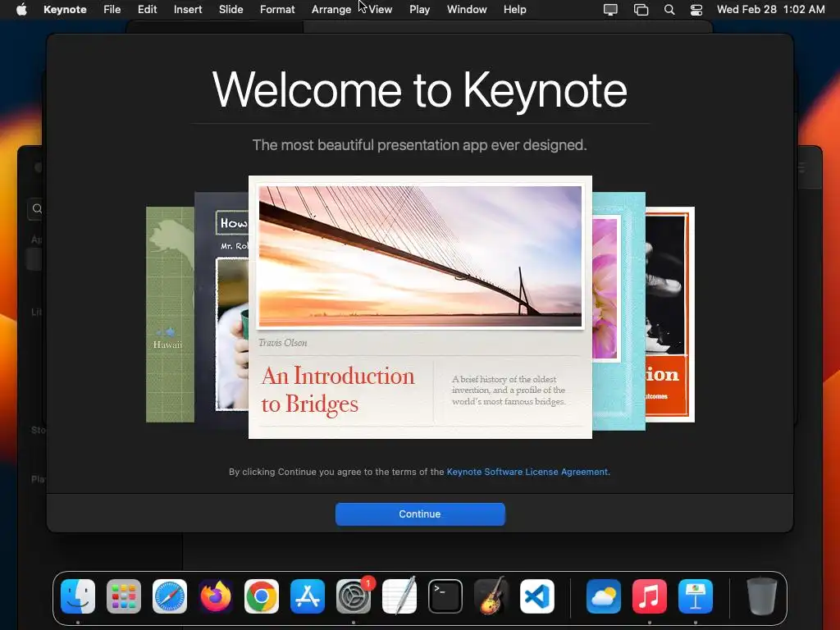Open the Keynote Software License Agreement link
The width and height of the screenshot is (840, 630).
pyautogui.click(x=527, y=472)
